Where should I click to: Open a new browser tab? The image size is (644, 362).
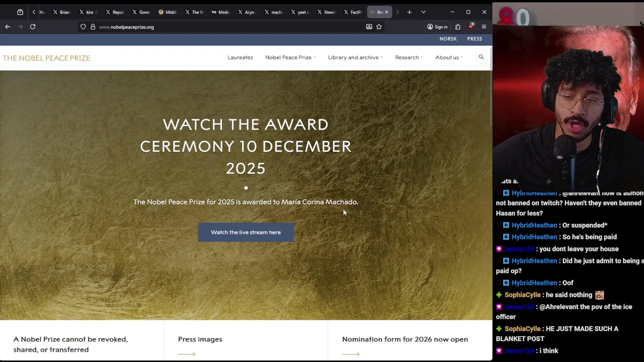pos(410,12)
